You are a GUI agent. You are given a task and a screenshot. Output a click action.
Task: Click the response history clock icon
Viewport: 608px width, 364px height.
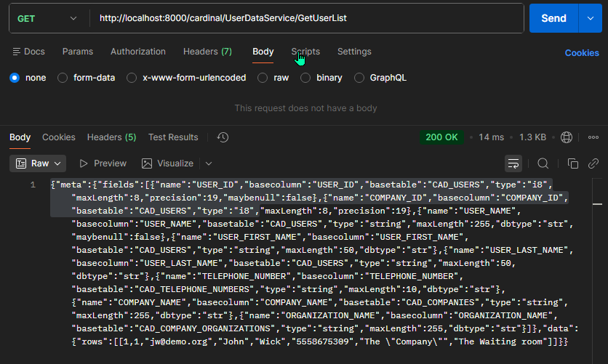[x=223, y=137]
